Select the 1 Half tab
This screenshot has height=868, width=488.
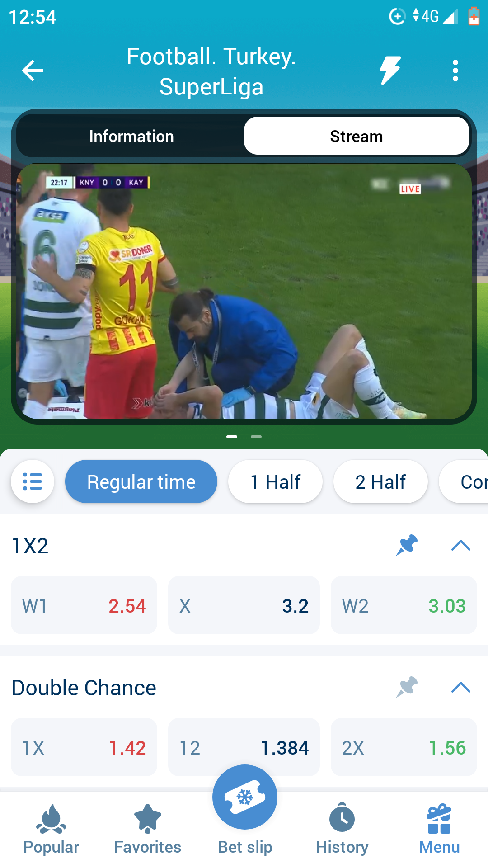click(x=275, y=481)
